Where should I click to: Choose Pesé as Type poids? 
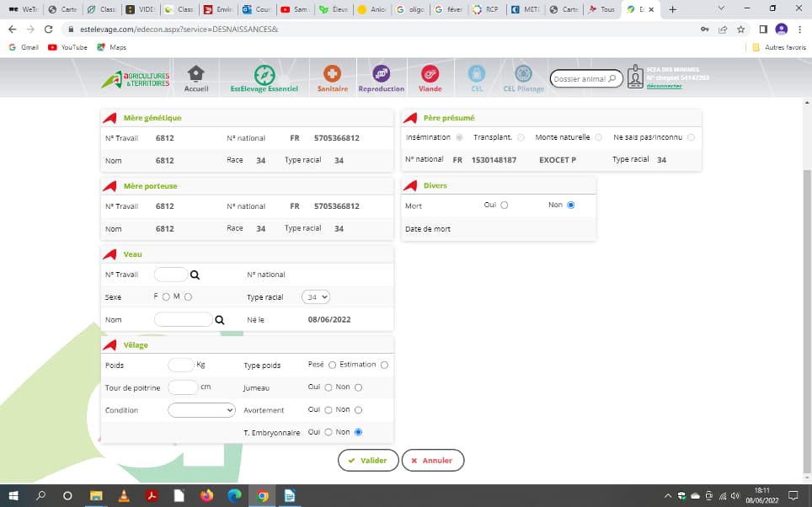pos(332,365)
